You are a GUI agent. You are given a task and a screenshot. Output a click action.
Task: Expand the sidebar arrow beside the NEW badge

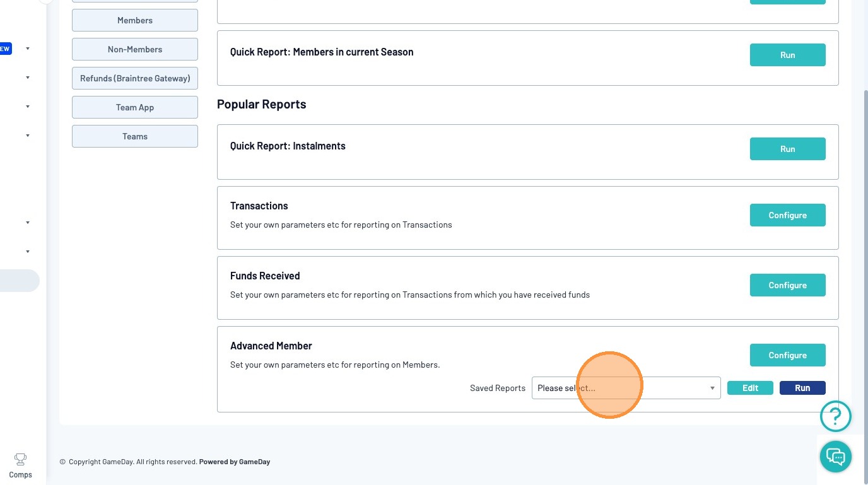tap(28, 49)
